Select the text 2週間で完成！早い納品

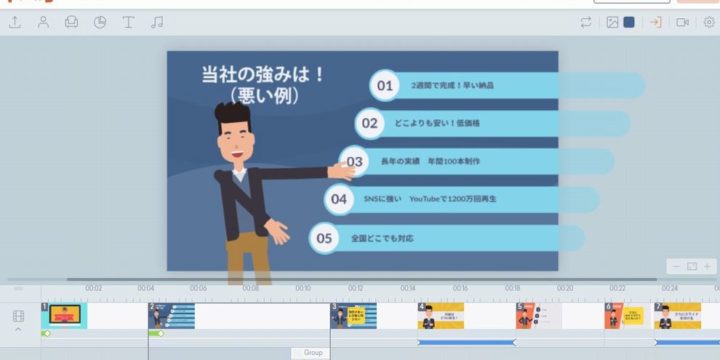coord(452,85)
